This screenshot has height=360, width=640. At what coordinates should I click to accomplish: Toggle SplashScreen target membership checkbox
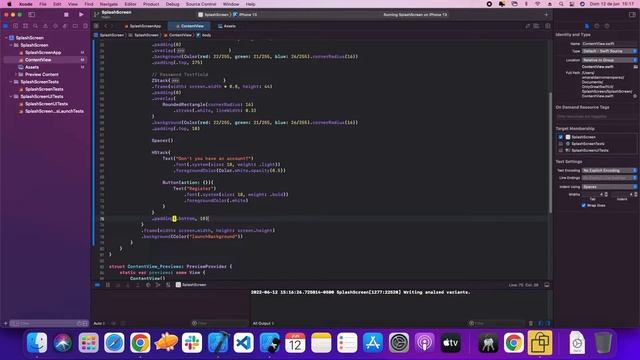point(561,137)
